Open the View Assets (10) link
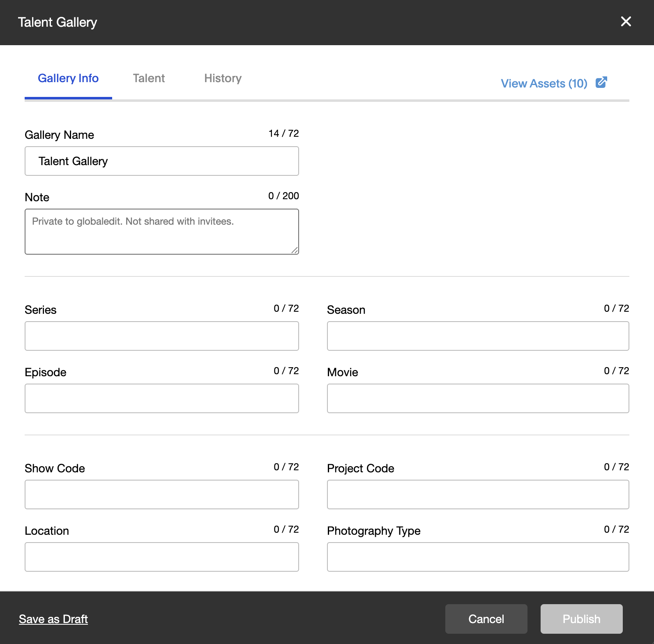Screen dimensions: 654x644 (544, 83)
